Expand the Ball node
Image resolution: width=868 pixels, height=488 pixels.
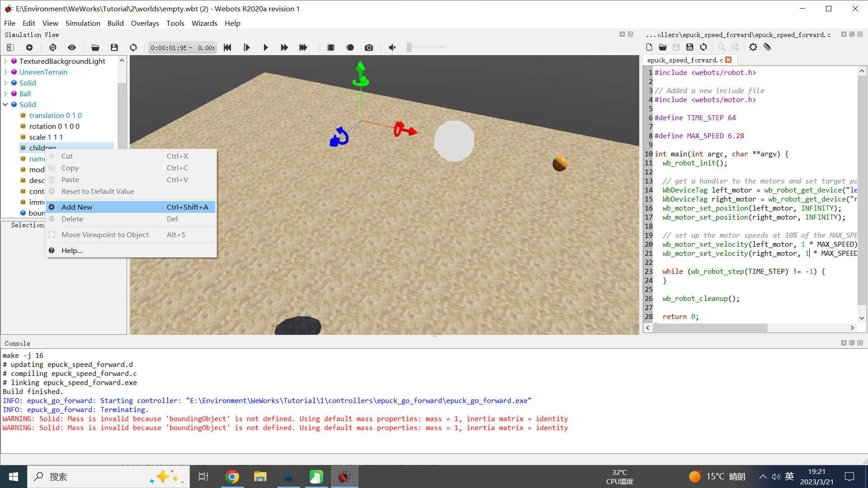tap(5, 94)
